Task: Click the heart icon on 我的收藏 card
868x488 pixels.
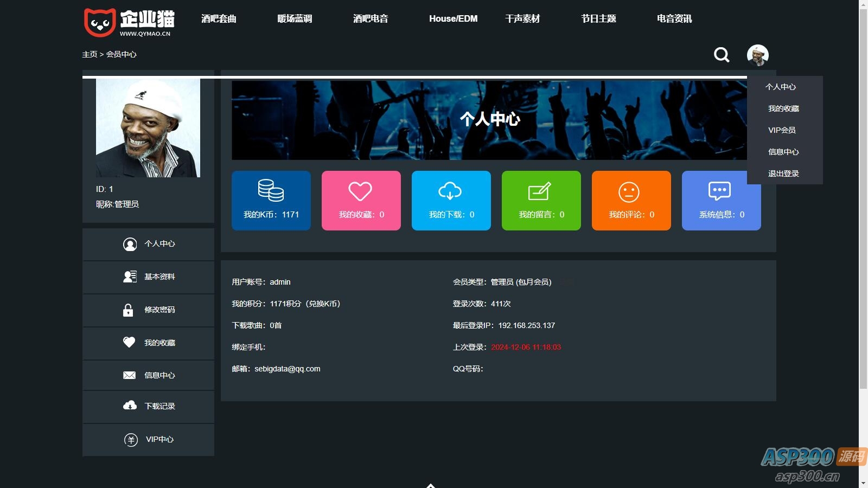Action: coord(360,191)
